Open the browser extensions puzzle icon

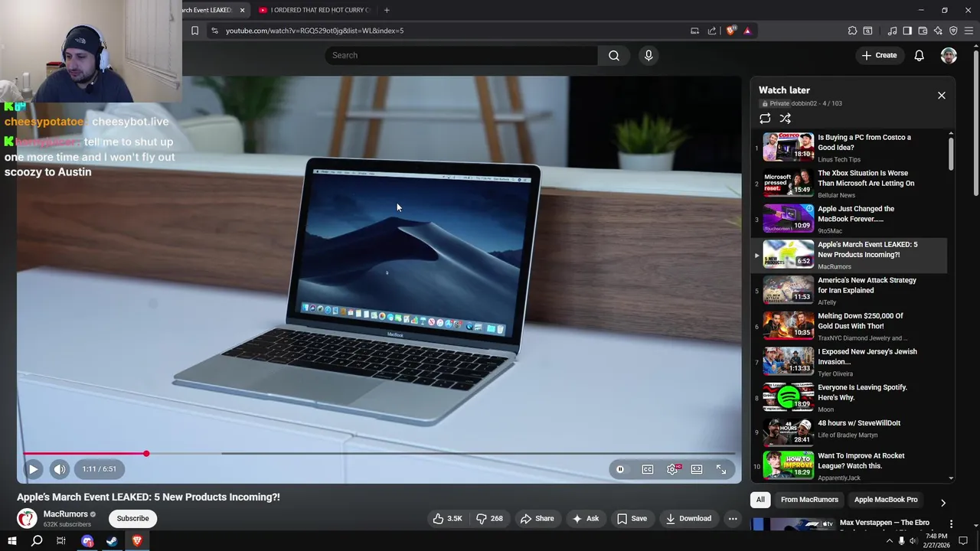click(852, 31)
